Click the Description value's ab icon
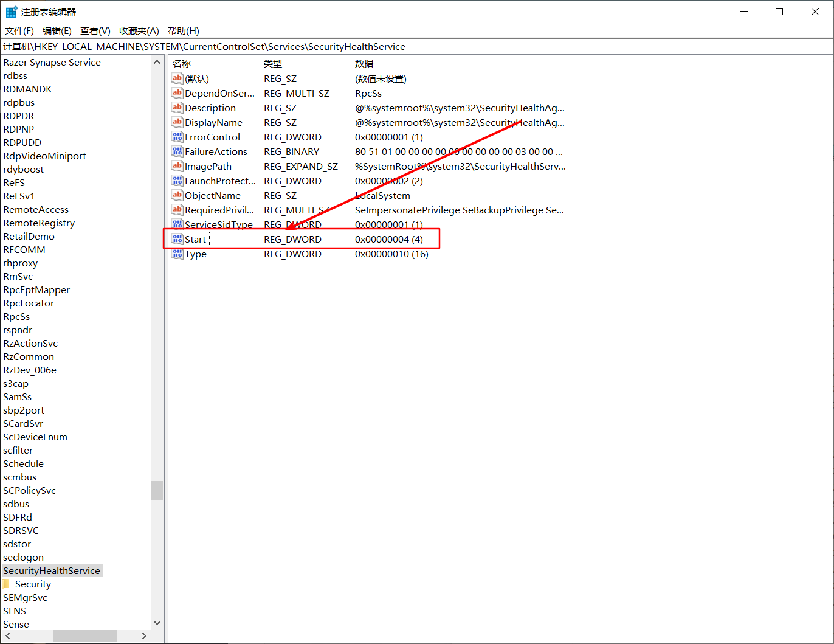Image resolution: width=834 pixels, height=644 pixels. tap(177, 108)
